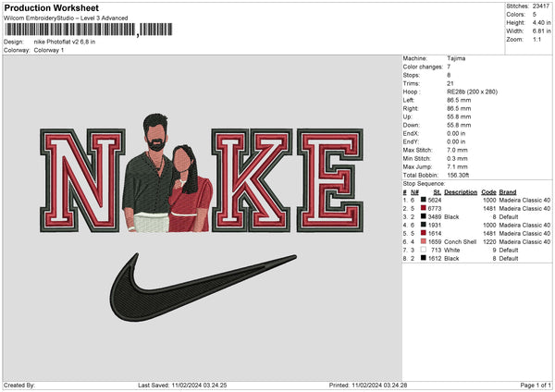Select the Up 55.8 mm measurement
The image size is (555, 392).
pyautogui.click(x=459, y=116)
